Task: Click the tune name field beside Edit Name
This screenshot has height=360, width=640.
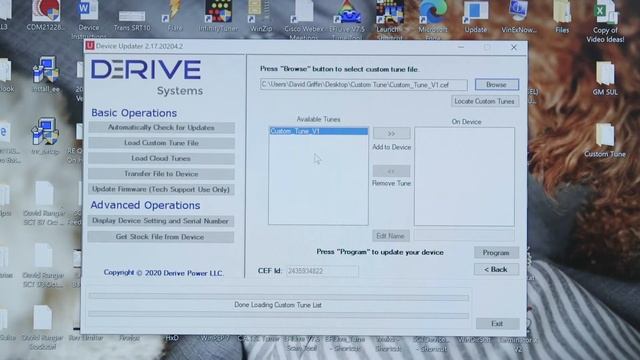Action: [464, 236]
